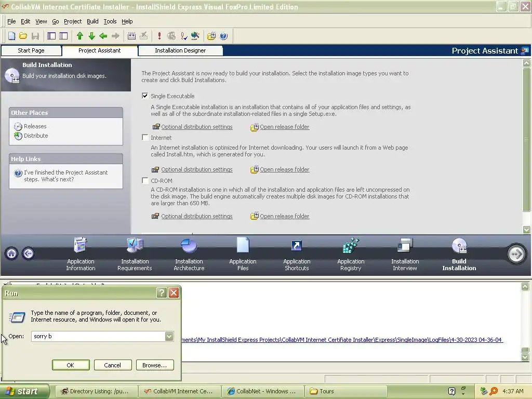Go to the Application Files step
This screenshot has height=399, width=532.
click(243, 254)
